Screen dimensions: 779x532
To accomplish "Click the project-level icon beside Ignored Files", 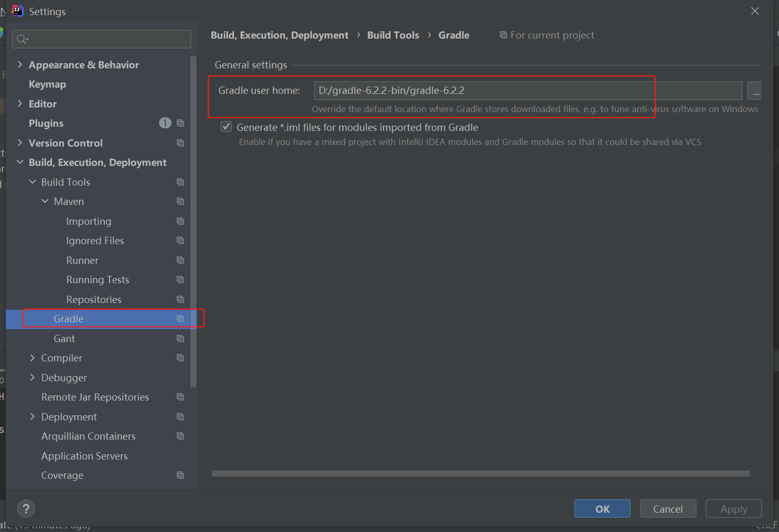I will [180, 240].
